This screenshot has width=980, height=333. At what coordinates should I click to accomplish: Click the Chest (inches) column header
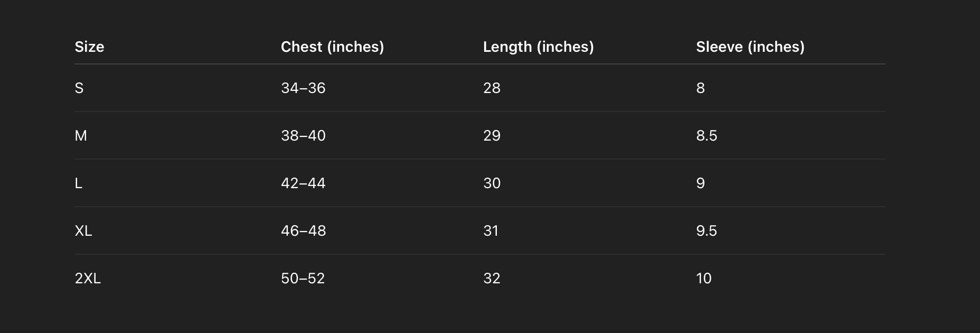click(332, 47)
